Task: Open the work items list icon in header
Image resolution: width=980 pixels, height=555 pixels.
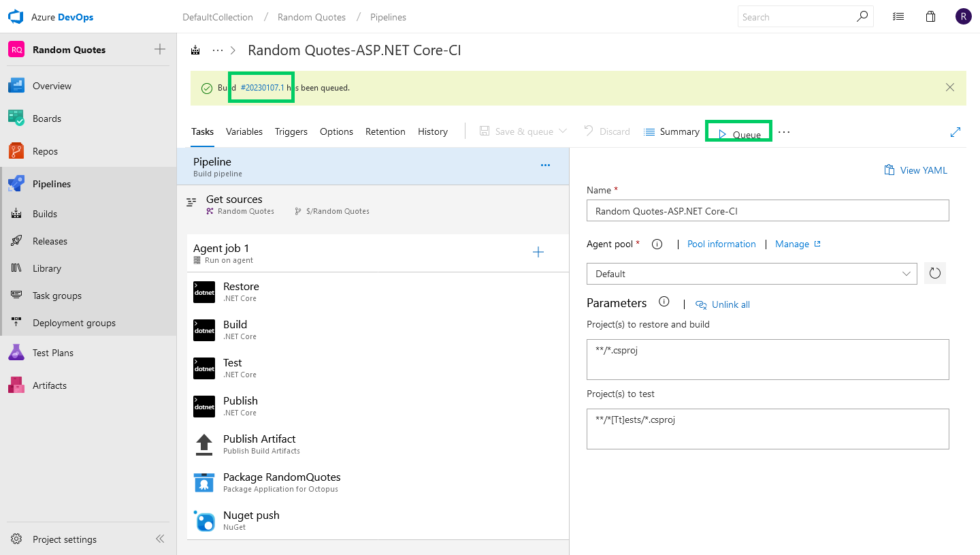Action: point(898,16)
